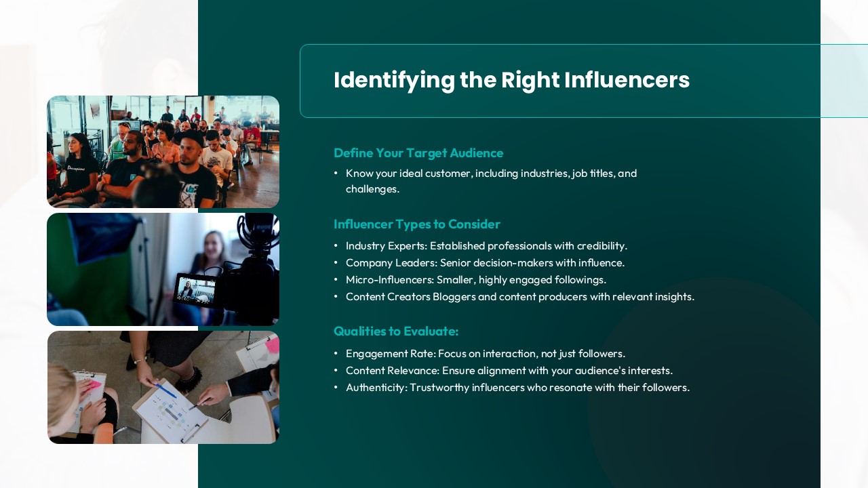Click the bullet marker before 'Know your ideal customer'
The image size is (868, 488).
336,174
